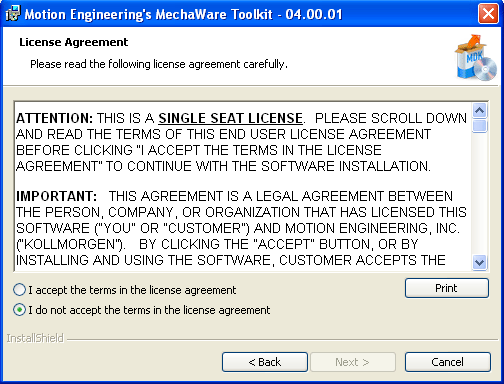Click the underlined SINGLE SEAT LICENSE text
The width and height of the screenshot is (504, 384).
[x=230, y=118]
